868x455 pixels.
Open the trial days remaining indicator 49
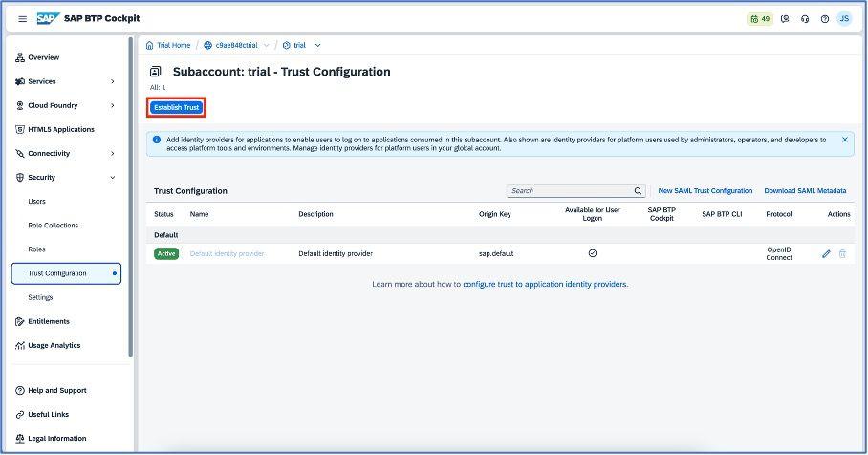[x=759, y=19]
